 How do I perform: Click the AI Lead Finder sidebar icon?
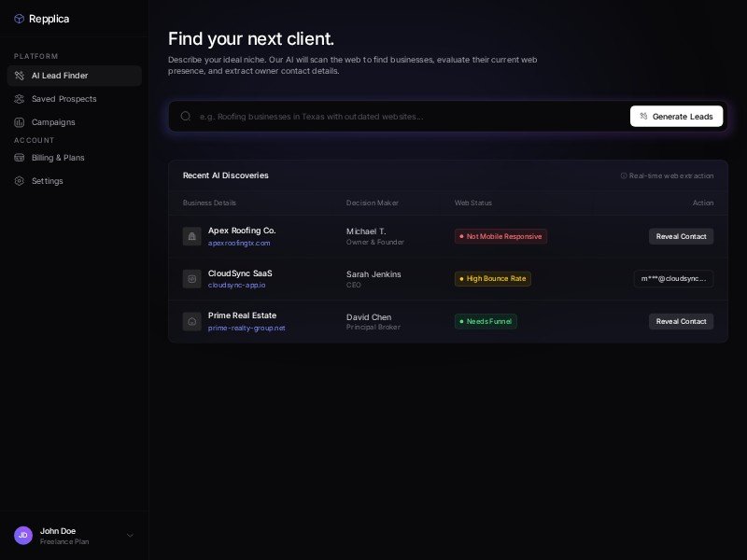click(20, 76)
